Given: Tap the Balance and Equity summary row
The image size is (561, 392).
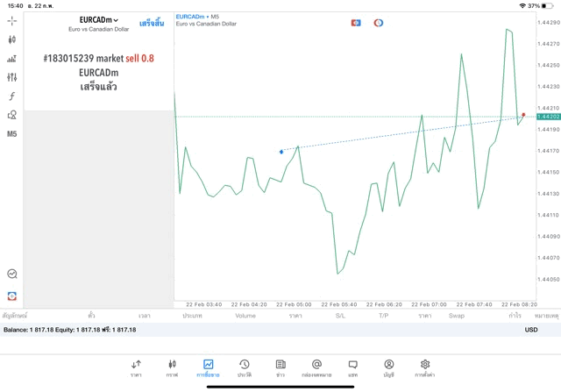Looking at the screenshot, I should (x=70, y=330).
